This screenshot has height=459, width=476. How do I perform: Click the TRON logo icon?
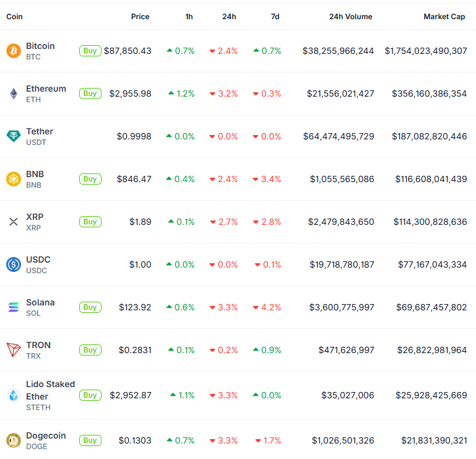13,350
